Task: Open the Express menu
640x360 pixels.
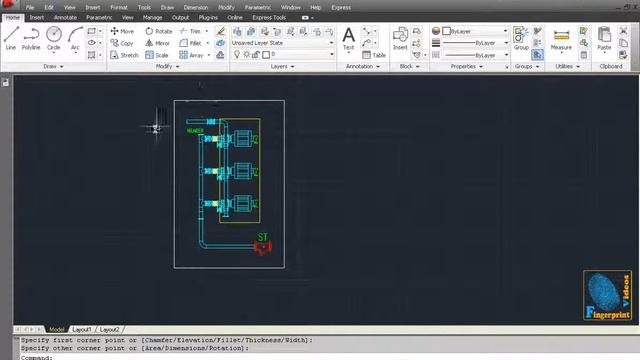Action: pyautogui.click(x=341, y=7)
